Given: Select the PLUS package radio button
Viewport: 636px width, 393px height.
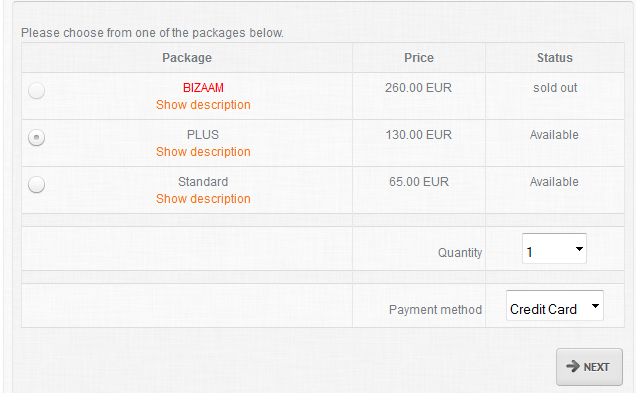Looking at the screenshot, I should click(x=37, y=137).
